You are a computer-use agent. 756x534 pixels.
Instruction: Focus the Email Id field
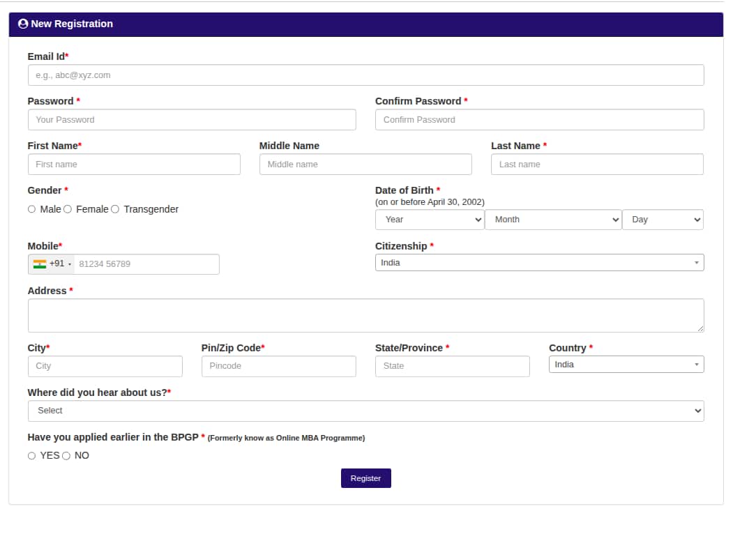(x=365, y=75)
